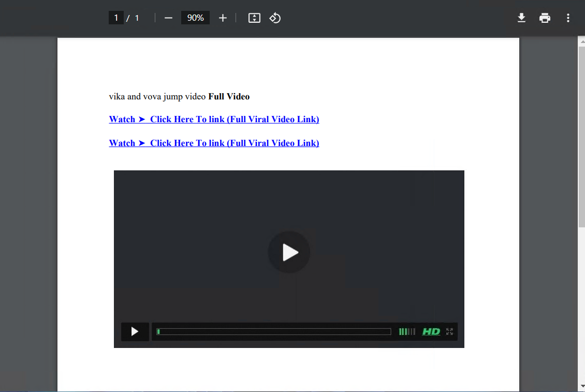Toggle the HD quality icon
Viewport: 585px width, 392px height.
tap(431, 332)
